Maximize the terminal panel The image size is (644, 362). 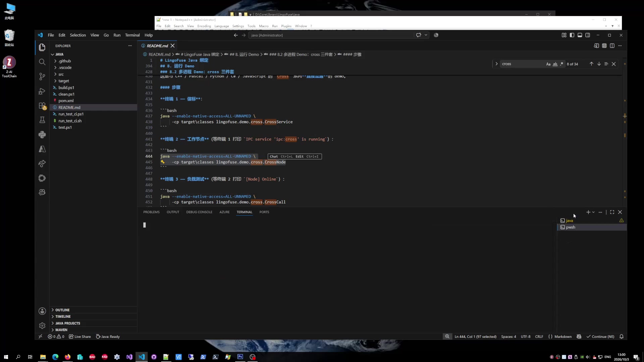[612, 212]
